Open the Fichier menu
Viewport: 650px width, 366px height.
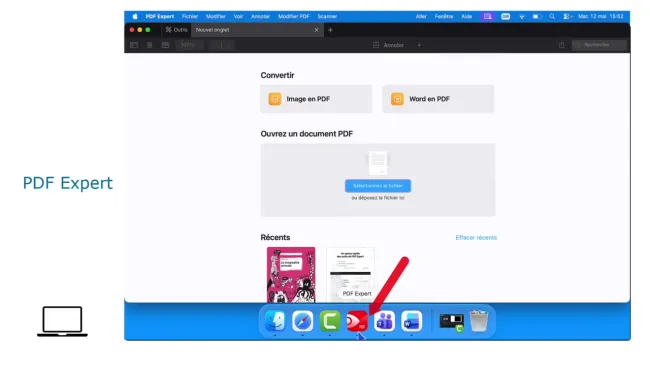pos(190,17)
